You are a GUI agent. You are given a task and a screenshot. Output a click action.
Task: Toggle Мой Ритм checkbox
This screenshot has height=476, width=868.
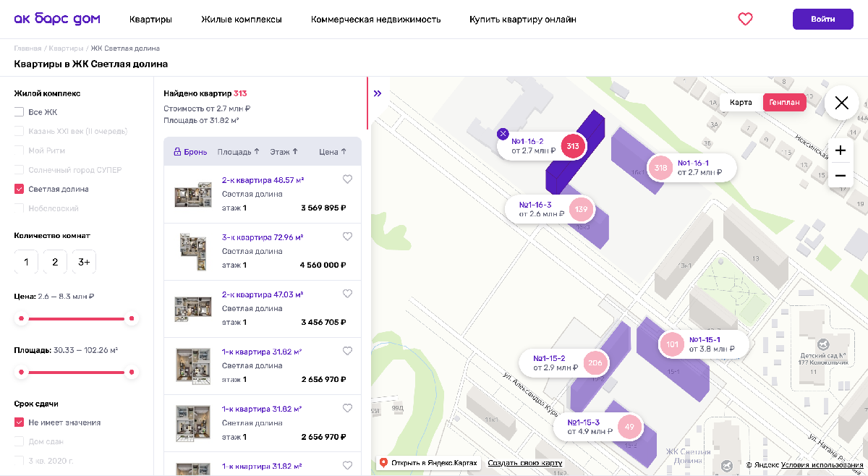[x=19, y=150]
